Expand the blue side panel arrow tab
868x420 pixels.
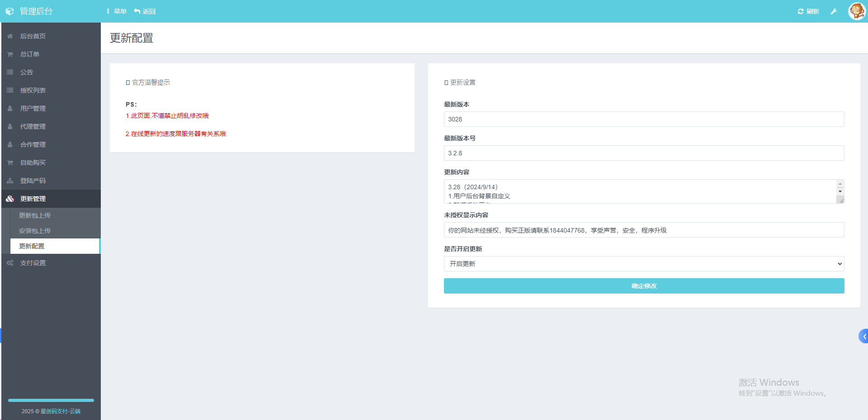(863, 336)
